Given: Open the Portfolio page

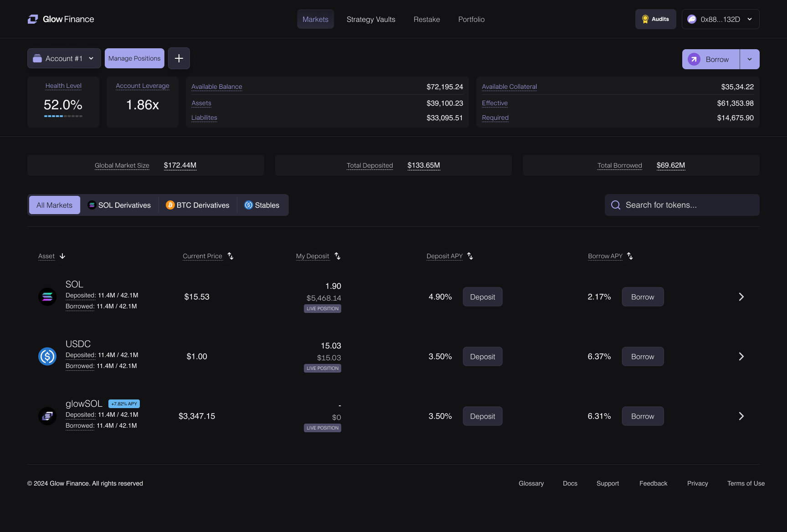Looking at the screenshot, I should (x=471, y=19).
